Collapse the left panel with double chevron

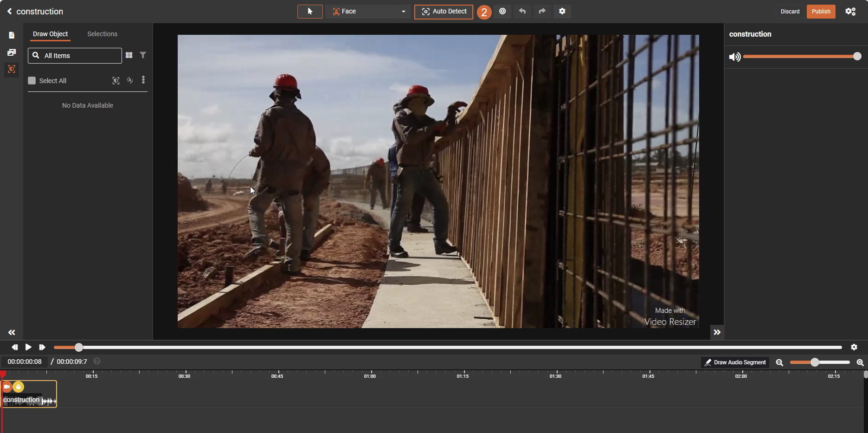click(12, 332)
